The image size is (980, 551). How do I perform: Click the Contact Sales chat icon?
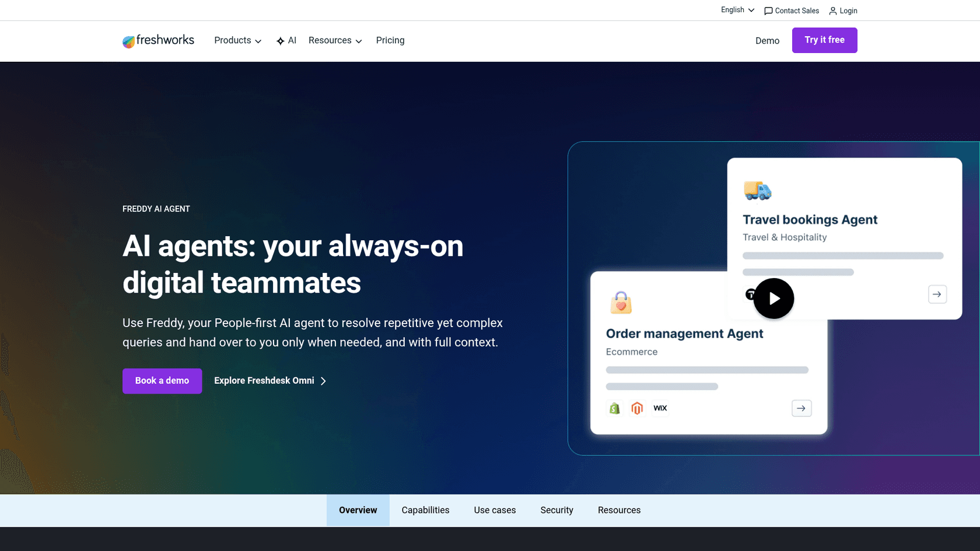point(768,11)
